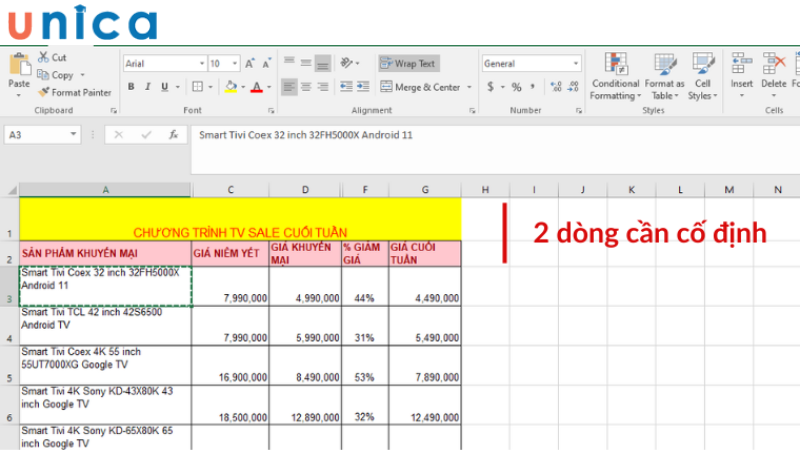The height and width of the screenshot is (450, 800).
Task: Open Cell Styles gallery
Action: (x=703, y=76)
